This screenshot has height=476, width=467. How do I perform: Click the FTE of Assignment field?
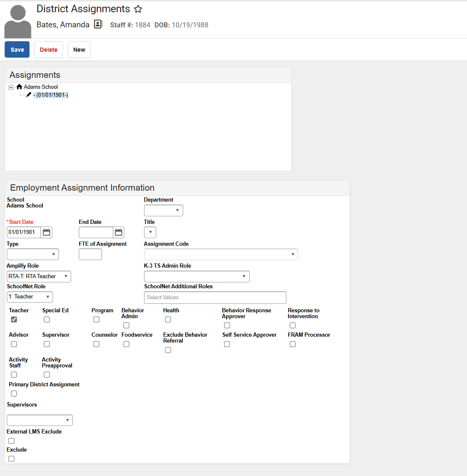click(90, 254)
